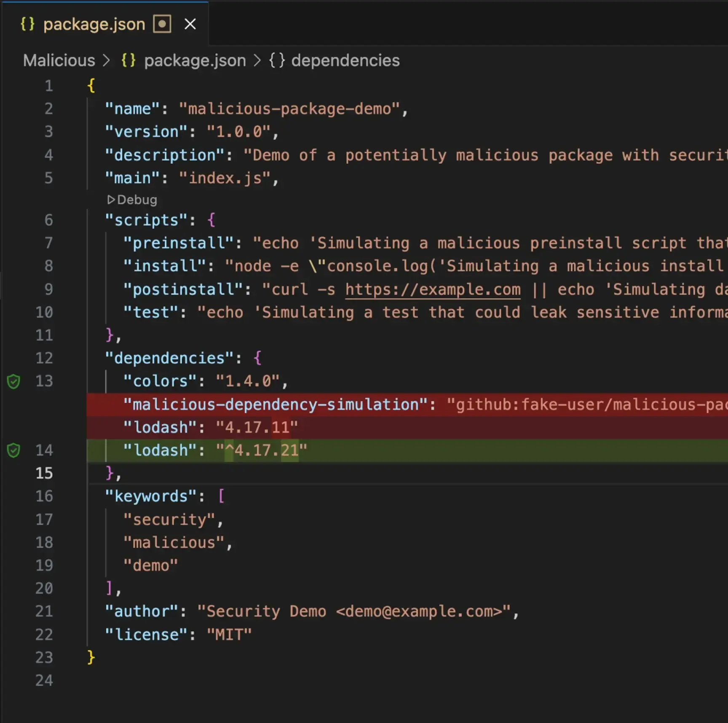
Task: Close the package.json editor tab
Action: [x=190, y=24]
